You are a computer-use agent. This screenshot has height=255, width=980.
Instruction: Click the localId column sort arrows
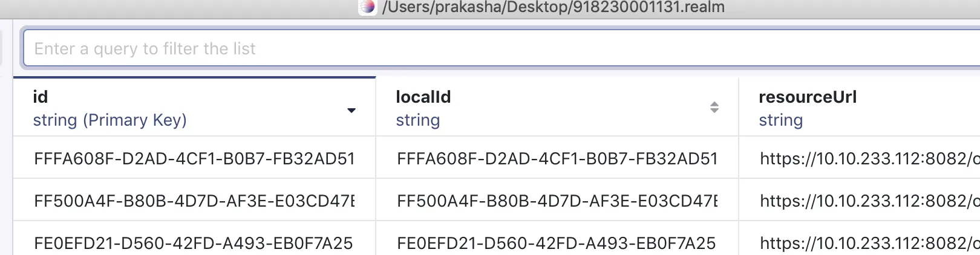click(x=714, y=108)
